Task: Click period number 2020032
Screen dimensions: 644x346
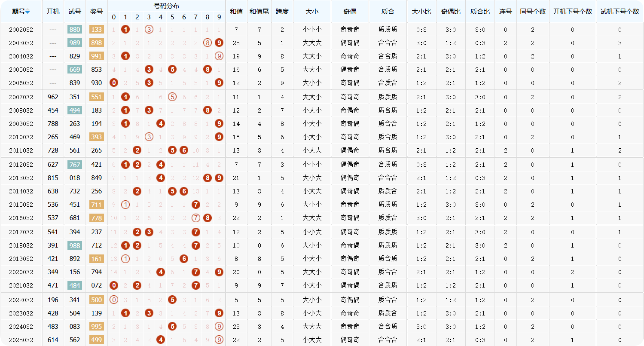Action: tap(21, 273)
